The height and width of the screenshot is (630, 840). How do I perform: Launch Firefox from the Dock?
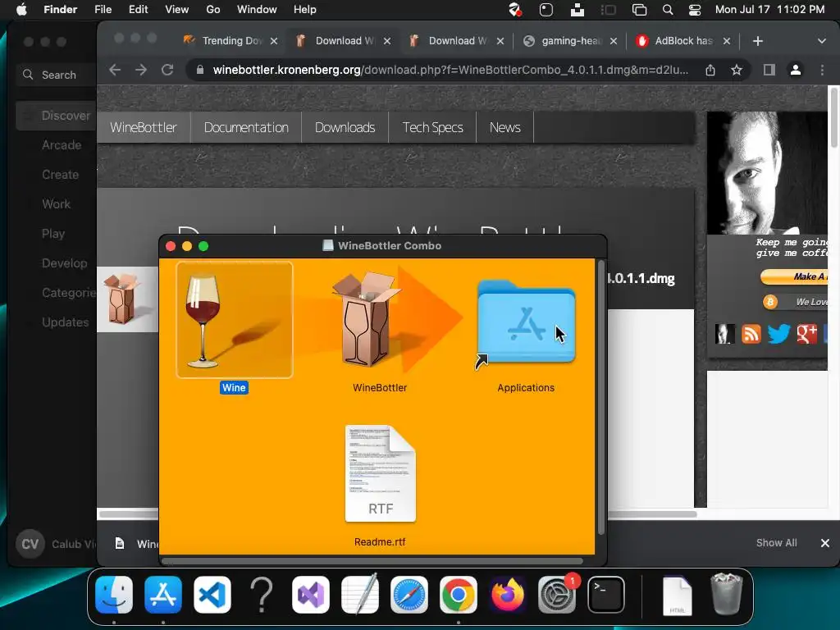pos(507,595)
